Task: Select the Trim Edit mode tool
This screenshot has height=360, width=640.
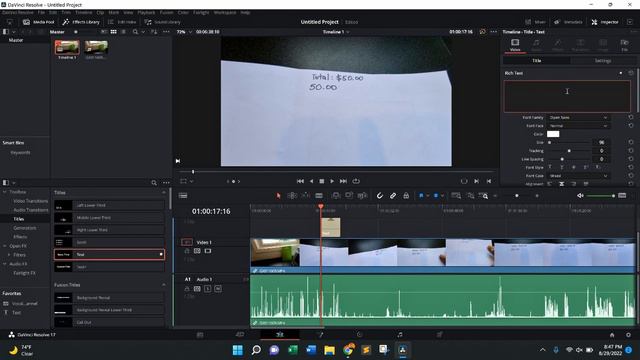Action: [x=292, y=196]
